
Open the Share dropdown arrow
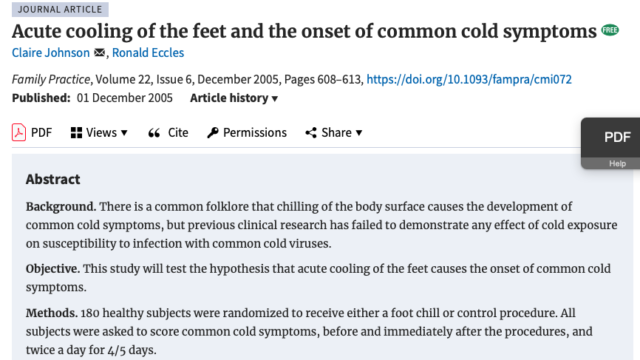point(359,133)
